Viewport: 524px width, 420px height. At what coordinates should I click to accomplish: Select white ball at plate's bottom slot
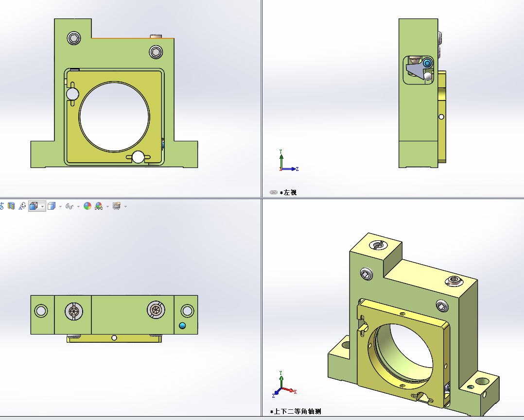[x=138, y=157]
